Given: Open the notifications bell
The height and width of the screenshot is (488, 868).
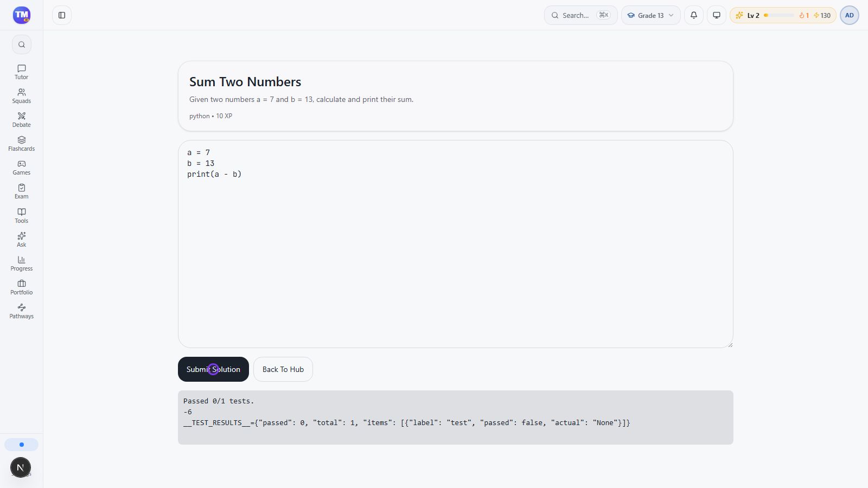Looking at the screenshot, I should pyautogui.click(x=694, y=15).
